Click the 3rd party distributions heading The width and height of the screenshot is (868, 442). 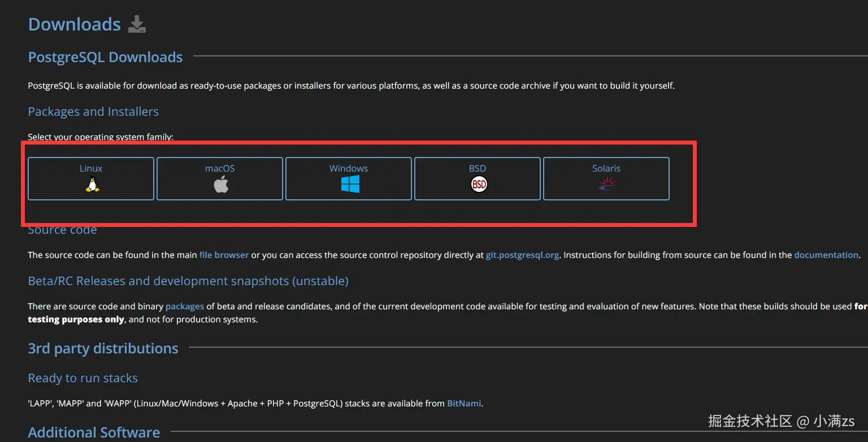point(103,349)
